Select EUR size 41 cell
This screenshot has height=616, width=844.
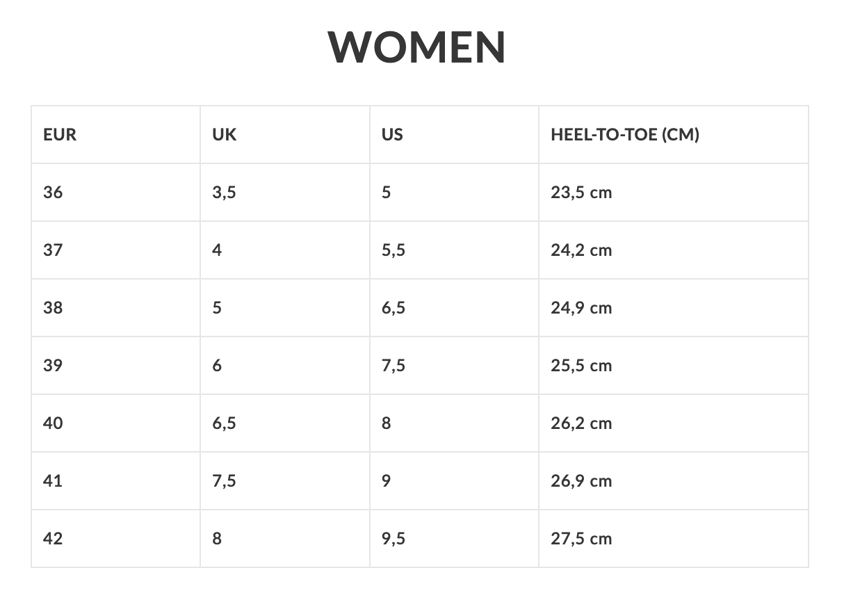(53, 481)
